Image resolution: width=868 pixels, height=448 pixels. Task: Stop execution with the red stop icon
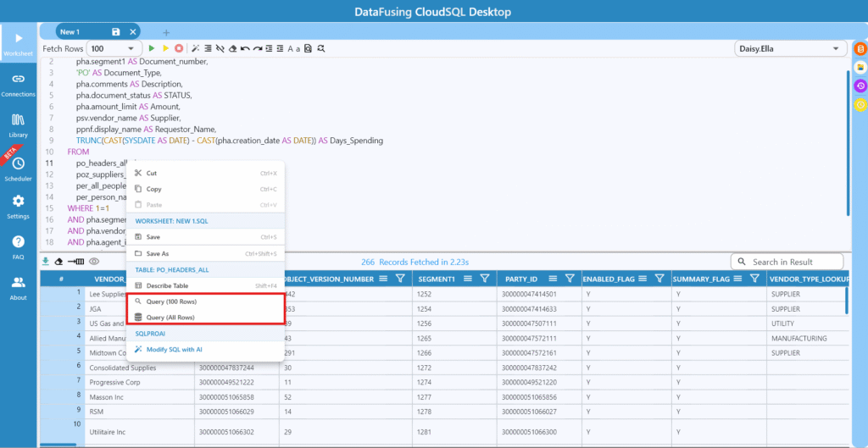[179, 48]
